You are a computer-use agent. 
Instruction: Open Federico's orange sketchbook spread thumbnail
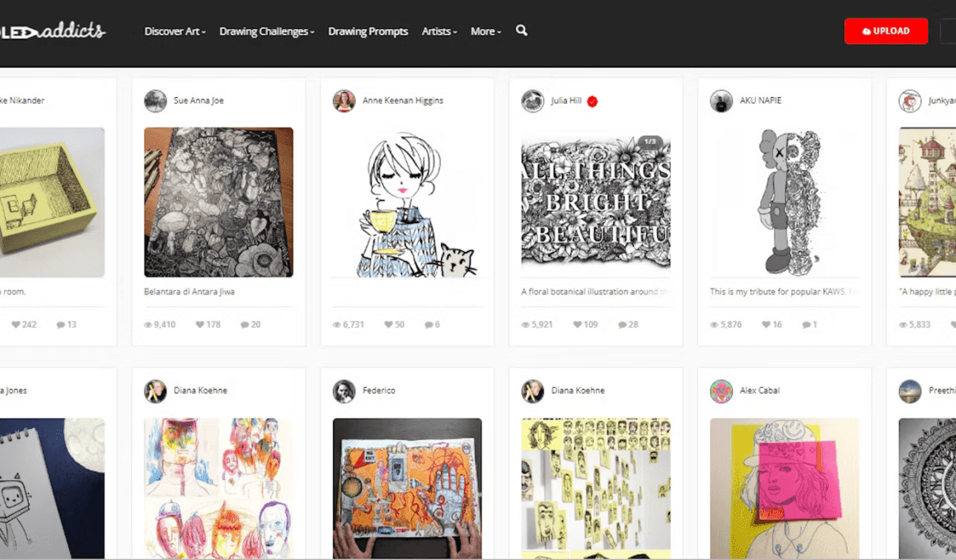(407, 488)
